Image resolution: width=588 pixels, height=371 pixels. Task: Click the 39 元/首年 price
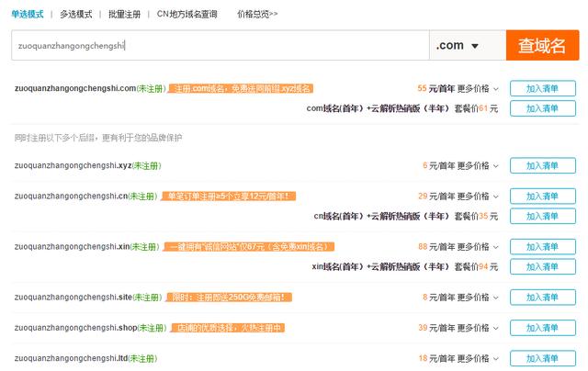(x=436, y=328)
